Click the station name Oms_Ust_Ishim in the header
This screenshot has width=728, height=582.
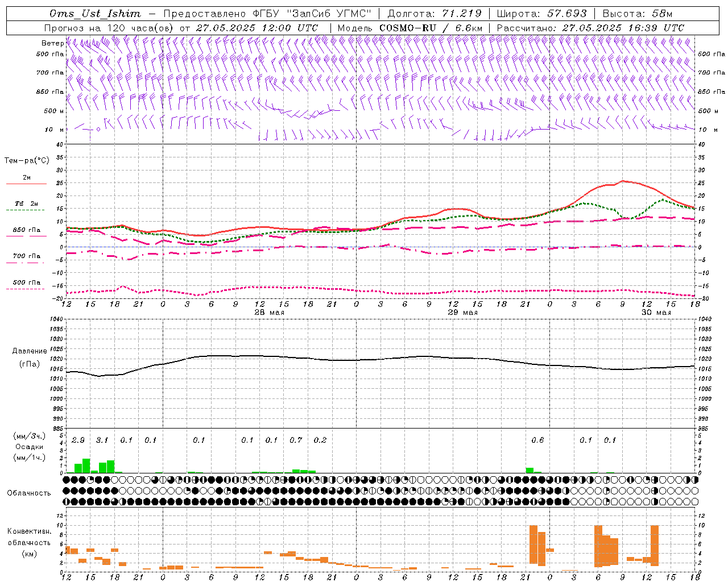click(x=95, y=14)
